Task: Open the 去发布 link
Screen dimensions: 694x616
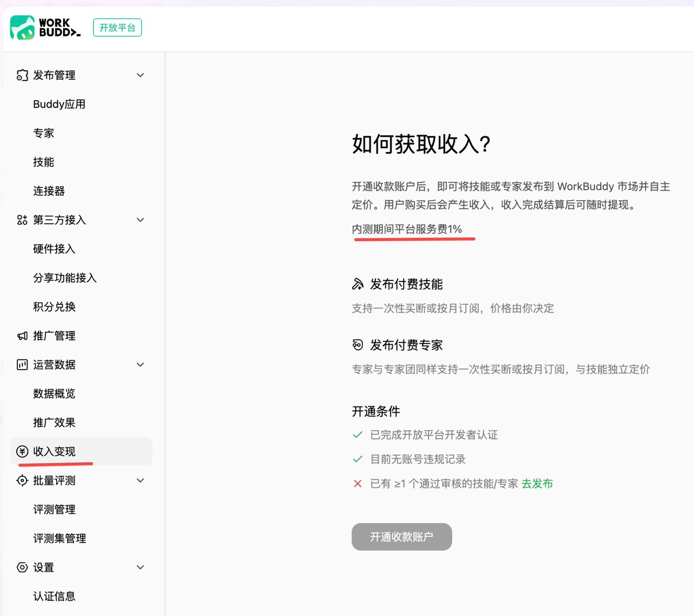Action: 537,484
